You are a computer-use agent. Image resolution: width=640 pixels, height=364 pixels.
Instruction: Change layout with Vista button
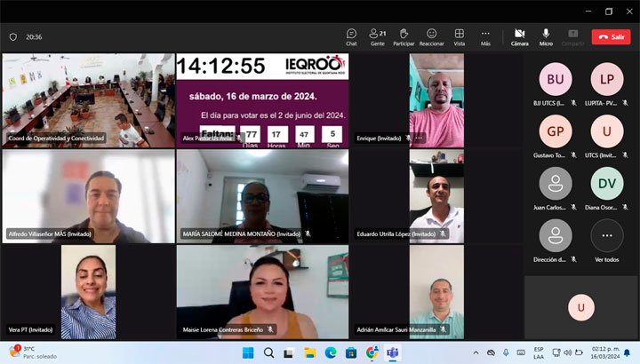pyautogui.click(x=460, y=37)
